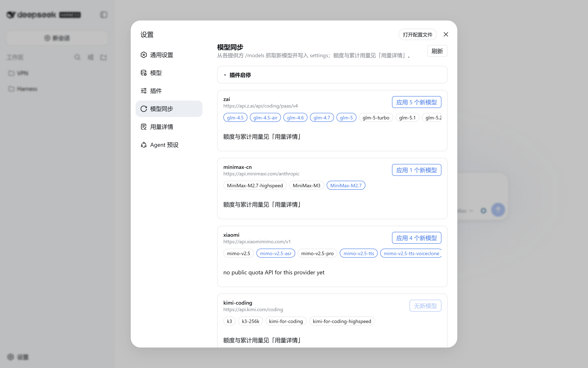Click the zai provider name
This screenshot has height=368, width=588.
point(227,99)
